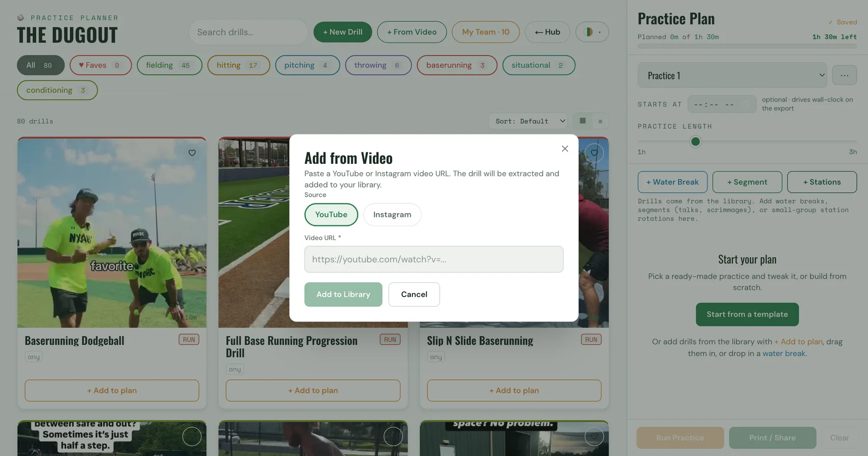This screenshot has height=456, width=868.
Task: Open the theme color flag menu
Action: (x=592, y=32)
